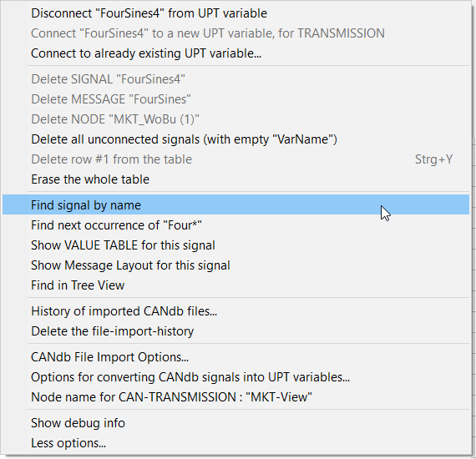
Task: Disconnect "FourSines4" from UPT variable
Action: [235, 13]
